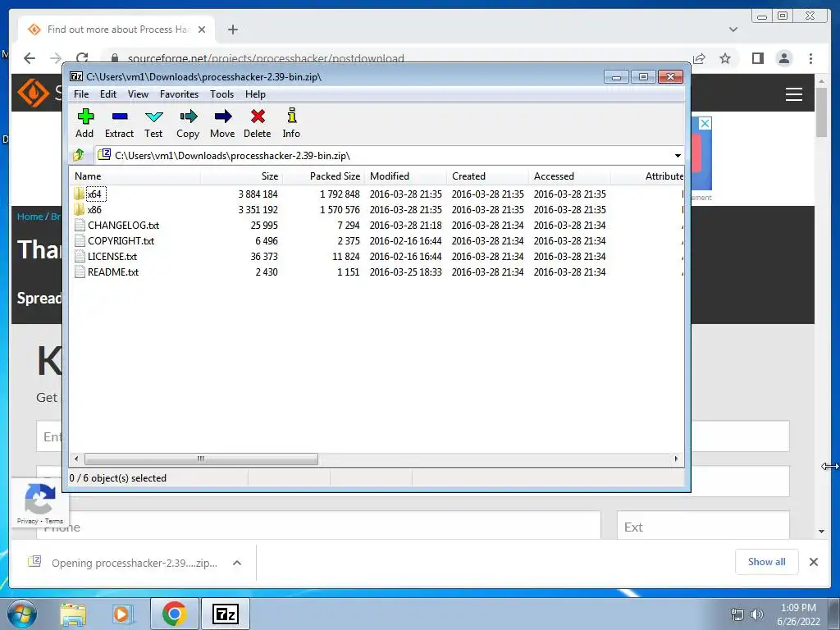Open Chrome side panel icon
This screenshot has height=630, width=840.
[x=757, y=58]
